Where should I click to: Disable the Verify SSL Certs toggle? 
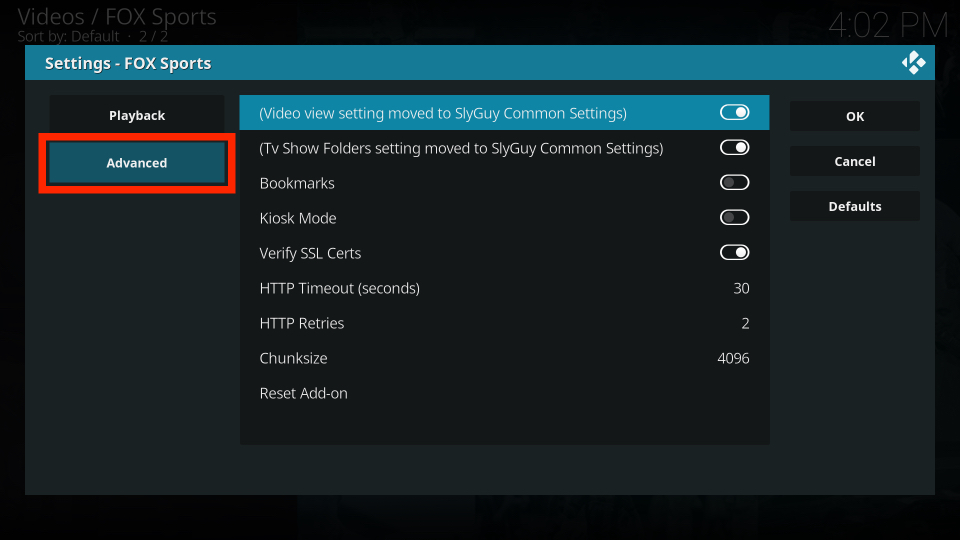click(734, 252)
